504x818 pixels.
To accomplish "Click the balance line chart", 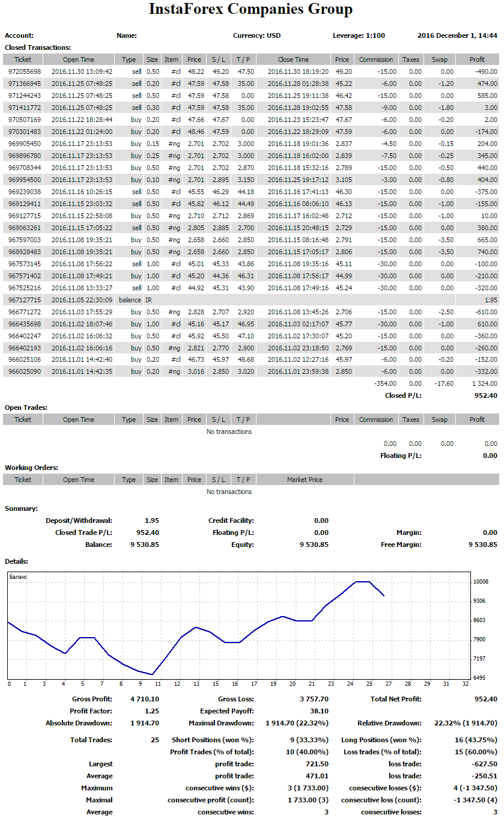I will pos(238,625).
